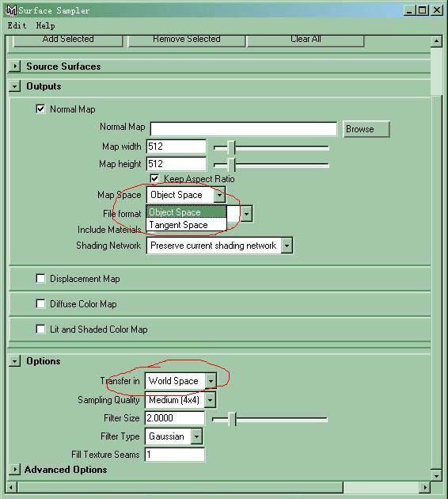Minimize the Surface Sampler window
Screen dimensions: 448x499
click(409, 10)
